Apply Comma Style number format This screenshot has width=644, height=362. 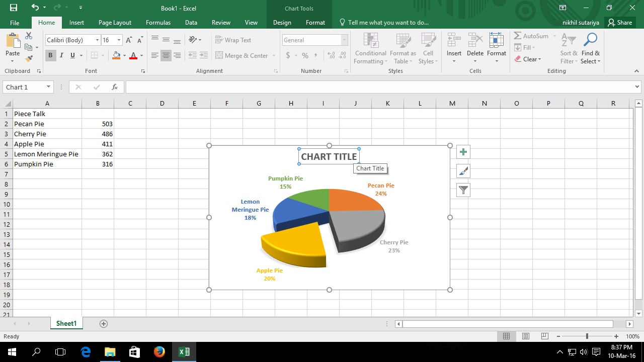tap(316, 55)
